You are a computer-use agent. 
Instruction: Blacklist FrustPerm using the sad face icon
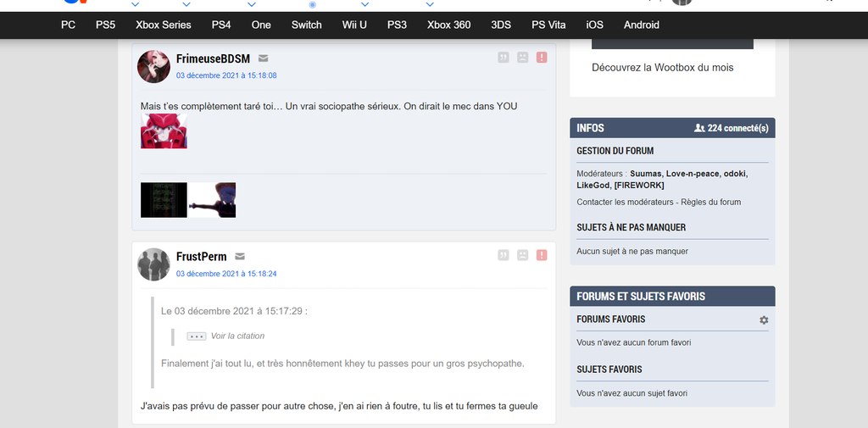tap(522, 255)
